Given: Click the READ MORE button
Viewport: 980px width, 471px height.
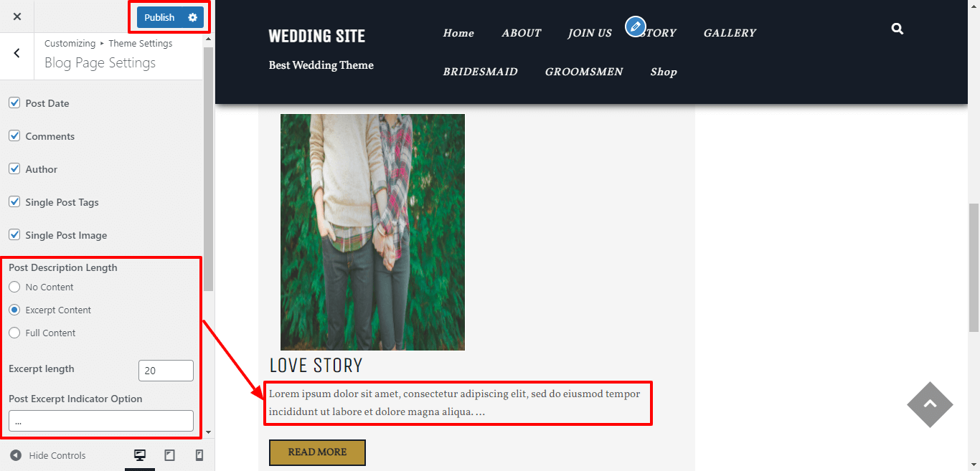Looking at the screenshot, I should coord(317,452).
